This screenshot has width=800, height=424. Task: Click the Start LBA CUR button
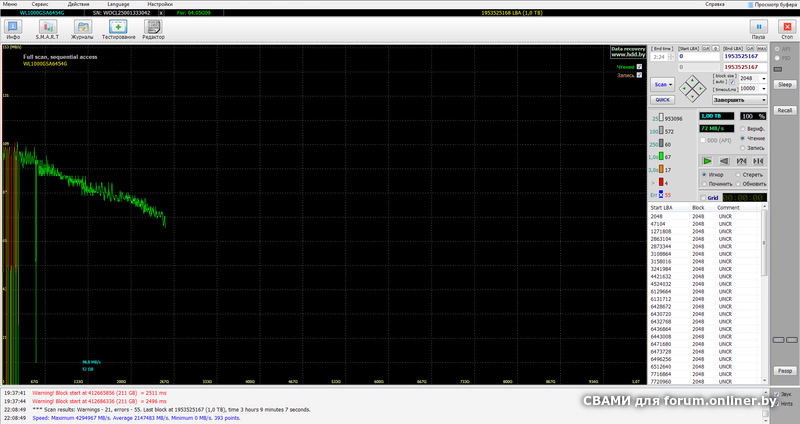coord(706,48)
